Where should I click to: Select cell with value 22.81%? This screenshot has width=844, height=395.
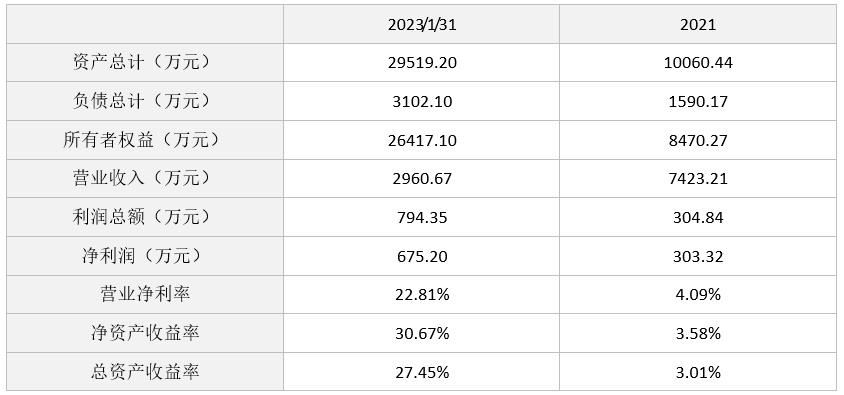(421, 294)
